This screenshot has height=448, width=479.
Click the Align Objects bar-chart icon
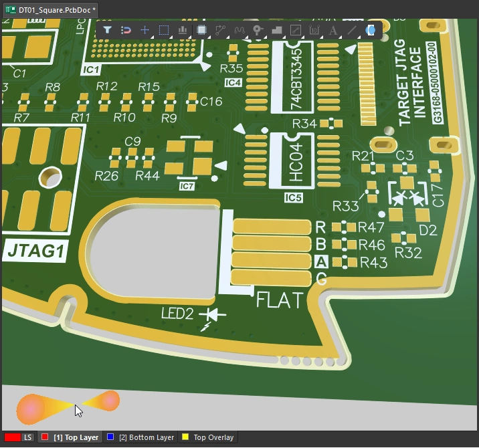183,30
